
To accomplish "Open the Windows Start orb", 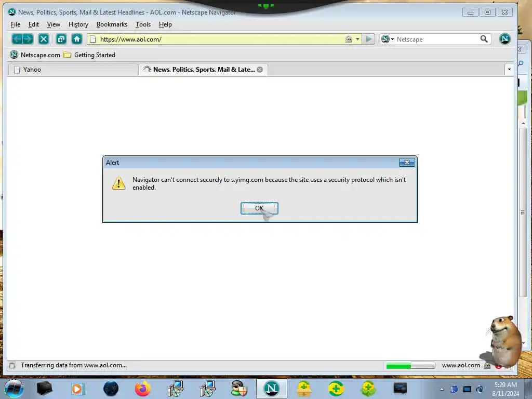I will (14, 389).
